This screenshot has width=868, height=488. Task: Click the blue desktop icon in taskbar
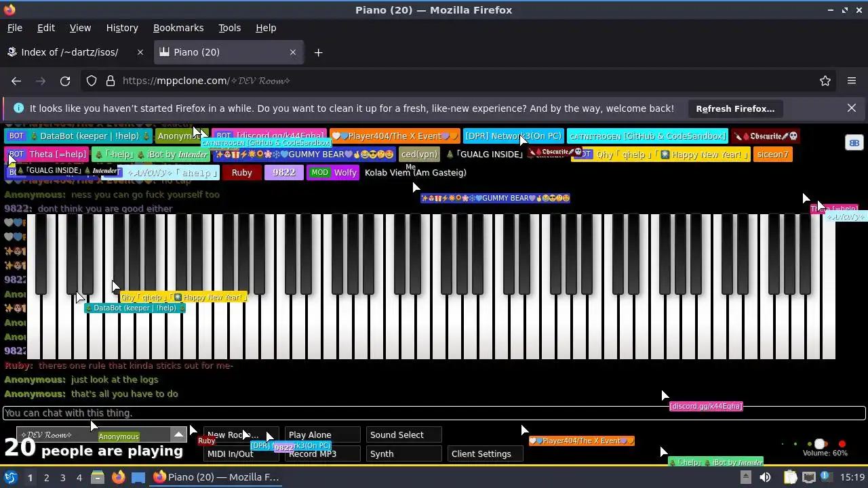(138, 477)
